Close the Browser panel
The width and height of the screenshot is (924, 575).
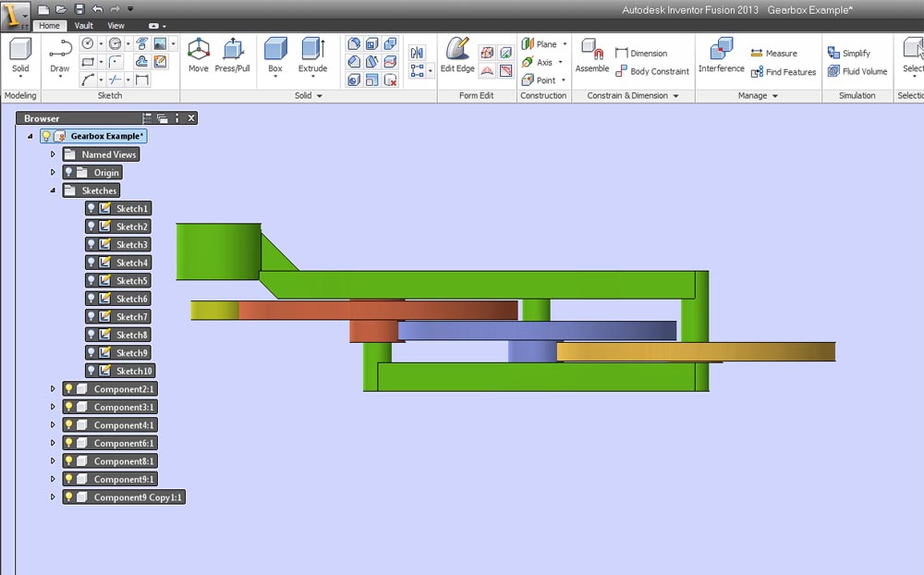[191, 118]
